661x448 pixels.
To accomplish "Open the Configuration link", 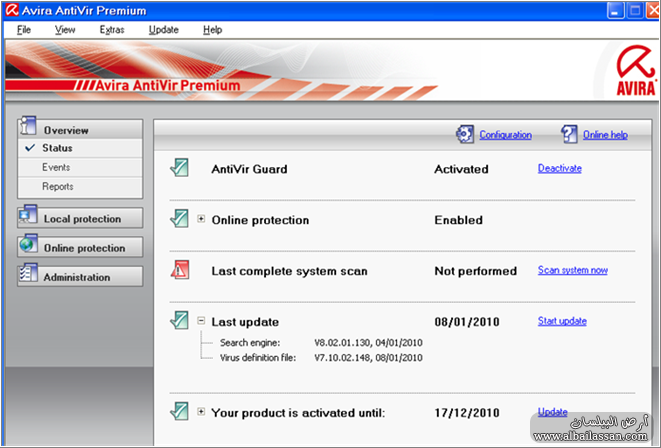I will coord(505,135).
